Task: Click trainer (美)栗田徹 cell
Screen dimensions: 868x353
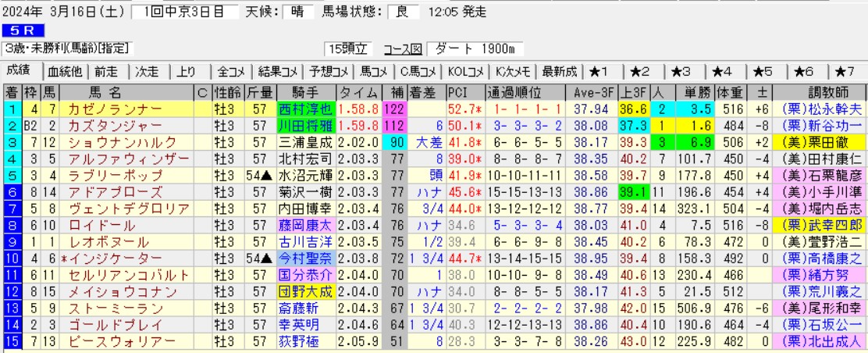Action: click(x=819, y=142)
